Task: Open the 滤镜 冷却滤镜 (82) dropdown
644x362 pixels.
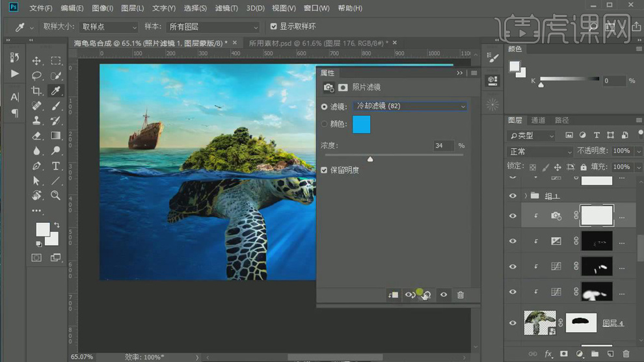Action: [x=410, y=106]
